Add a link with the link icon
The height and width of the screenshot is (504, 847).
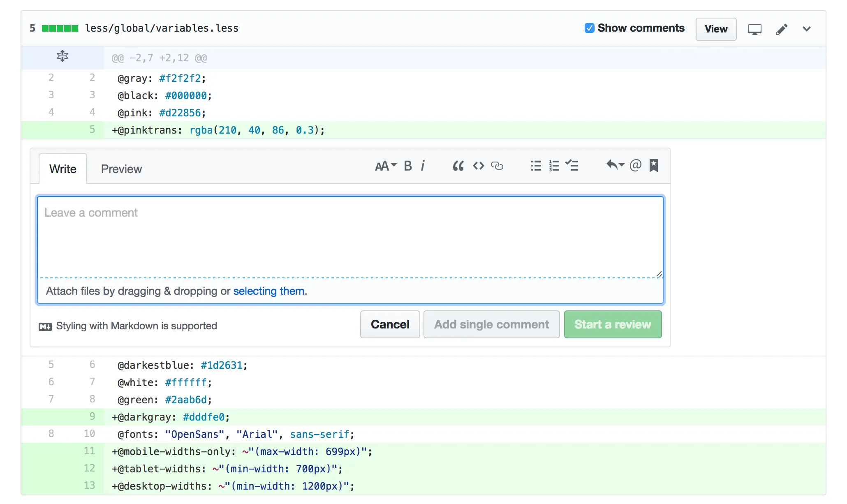coord(497,166)
